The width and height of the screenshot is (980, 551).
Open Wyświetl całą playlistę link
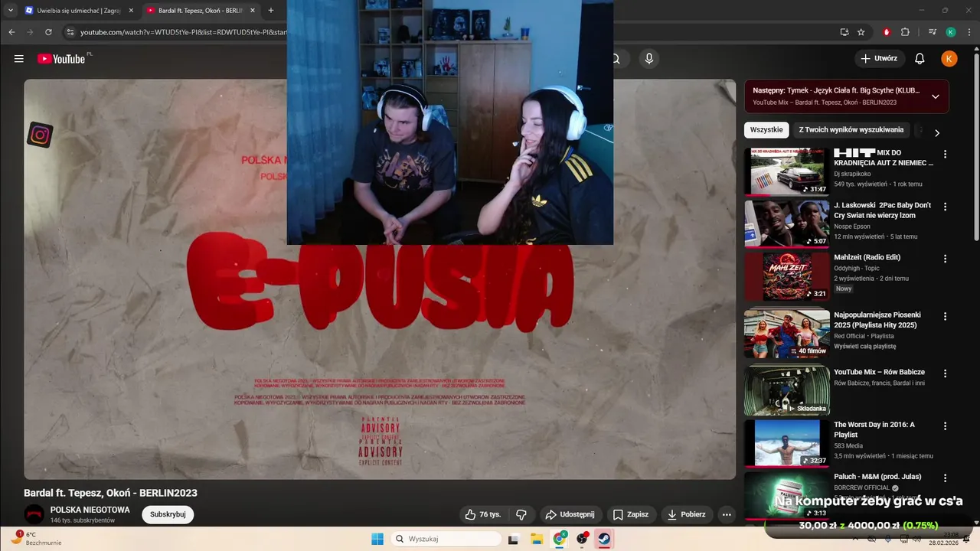point(864,346)
